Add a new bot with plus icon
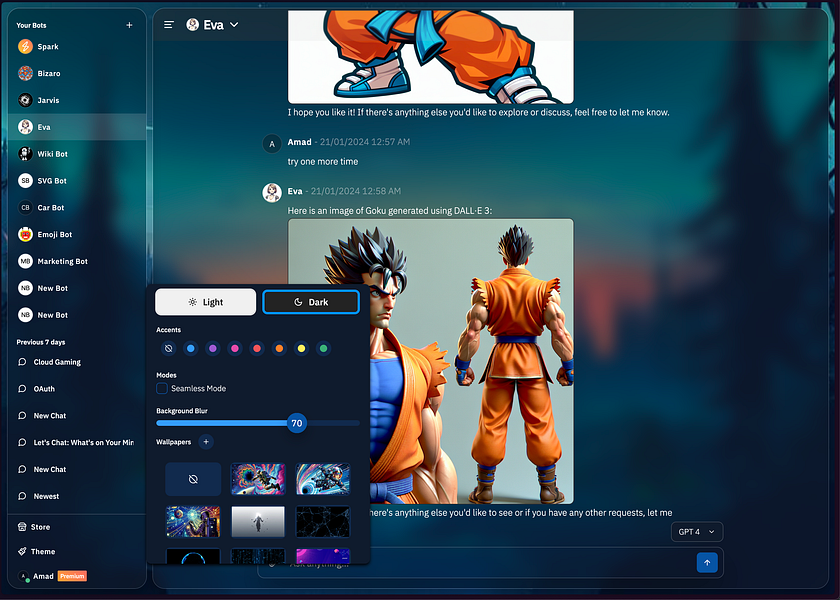The height and width of the screenshot is (600, 840). (x=129, y=25)
